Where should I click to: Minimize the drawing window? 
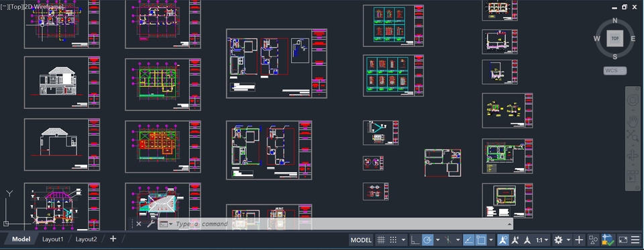(615, 7)
